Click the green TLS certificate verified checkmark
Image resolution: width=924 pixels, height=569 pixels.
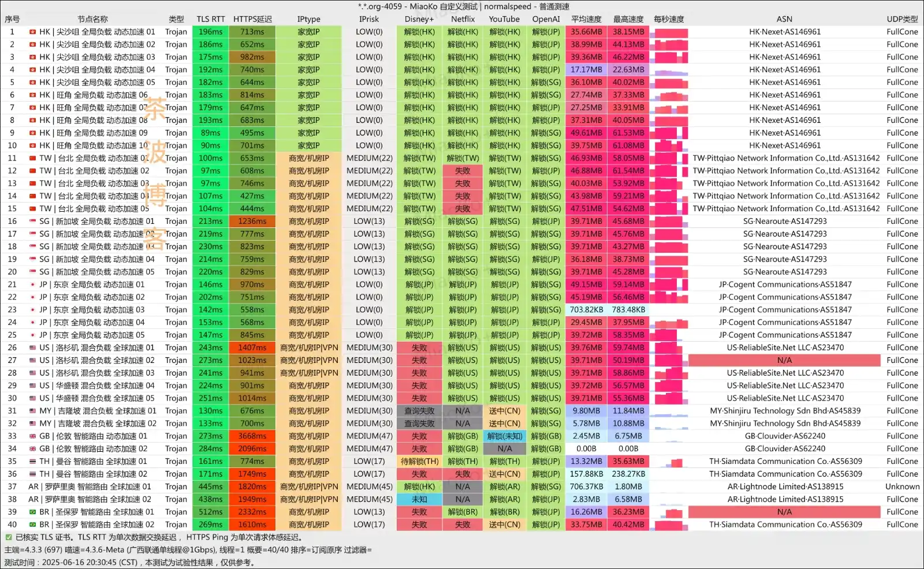(9, 537)
